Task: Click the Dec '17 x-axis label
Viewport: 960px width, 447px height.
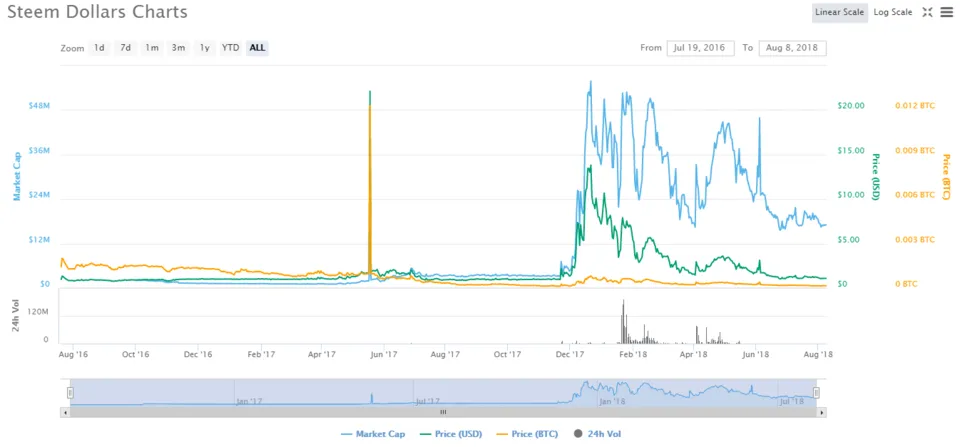Action: pos(570,354)
